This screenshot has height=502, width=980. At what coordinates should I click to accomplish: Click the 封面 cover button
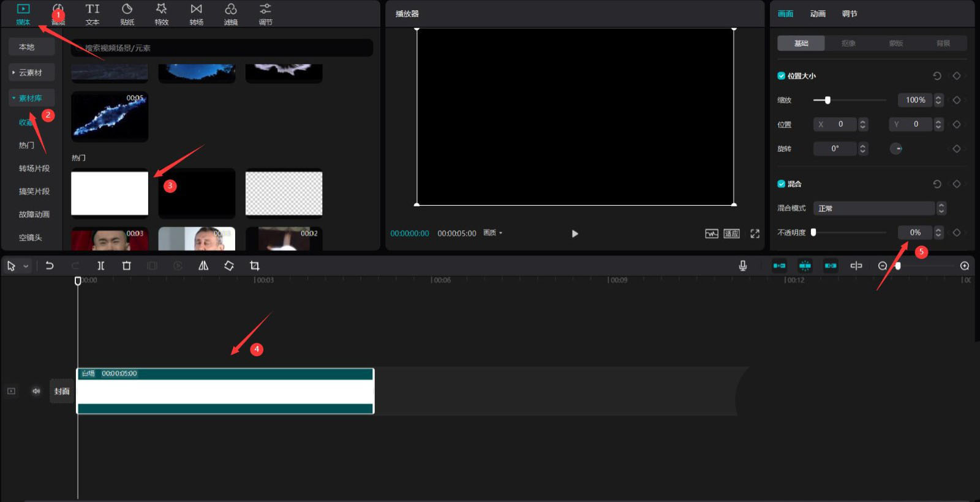tap(62, 391)
